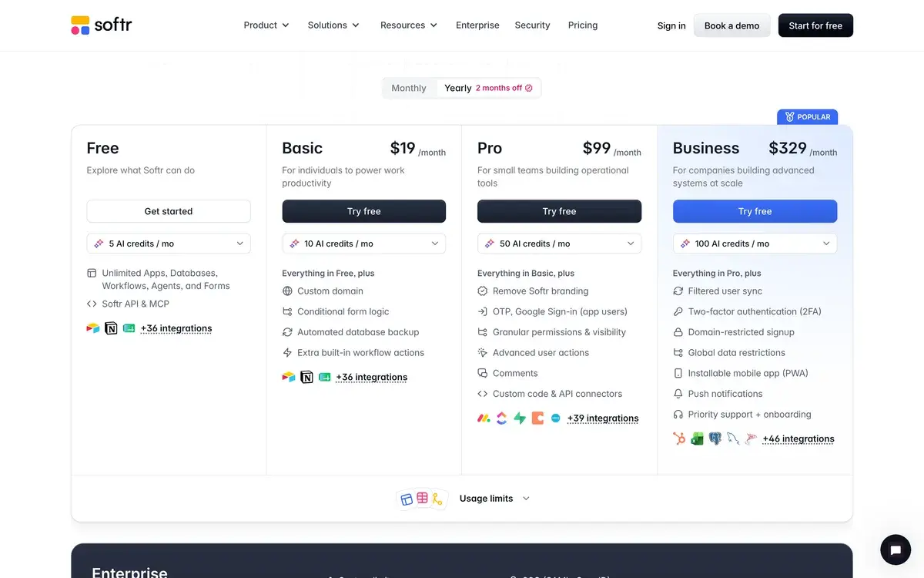Click the monday.com icon in Pro plan
Viewport: 924px width, 578px height.
coord(484,418)
